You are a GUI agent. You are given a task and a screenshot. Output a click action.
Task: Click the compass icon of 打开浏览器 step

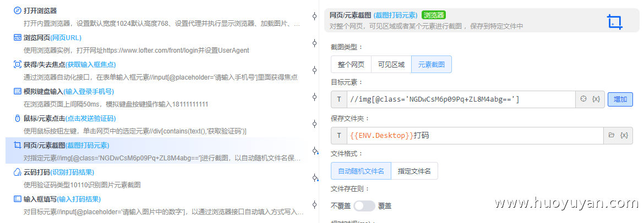click(17, 10)
